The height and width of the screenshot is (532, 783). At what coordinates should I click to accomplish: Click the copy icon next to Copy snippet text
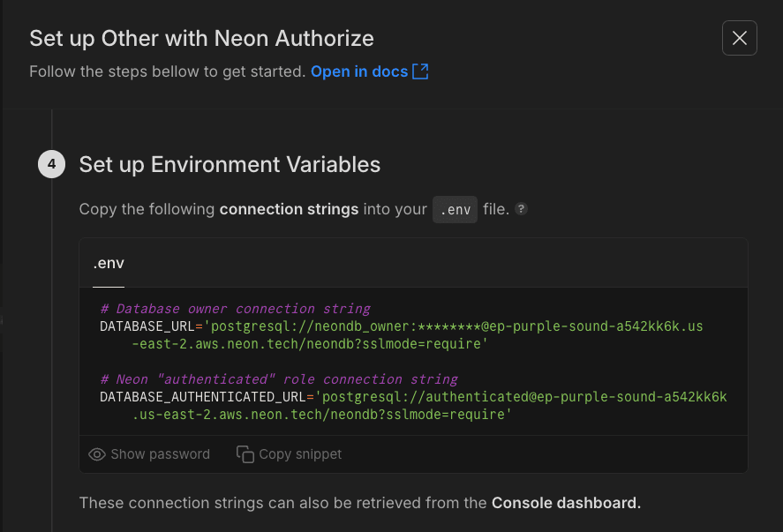tap(244, 453)
